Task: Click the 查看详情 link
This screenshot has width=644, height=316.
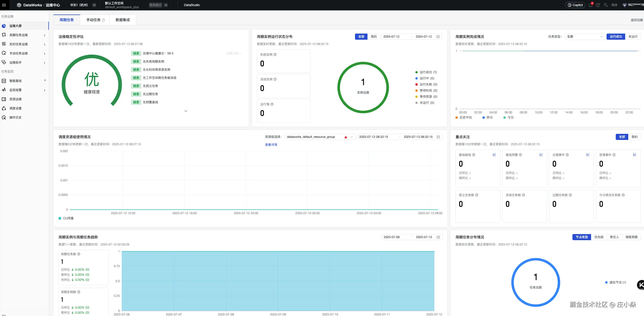Action: point(271,145)
